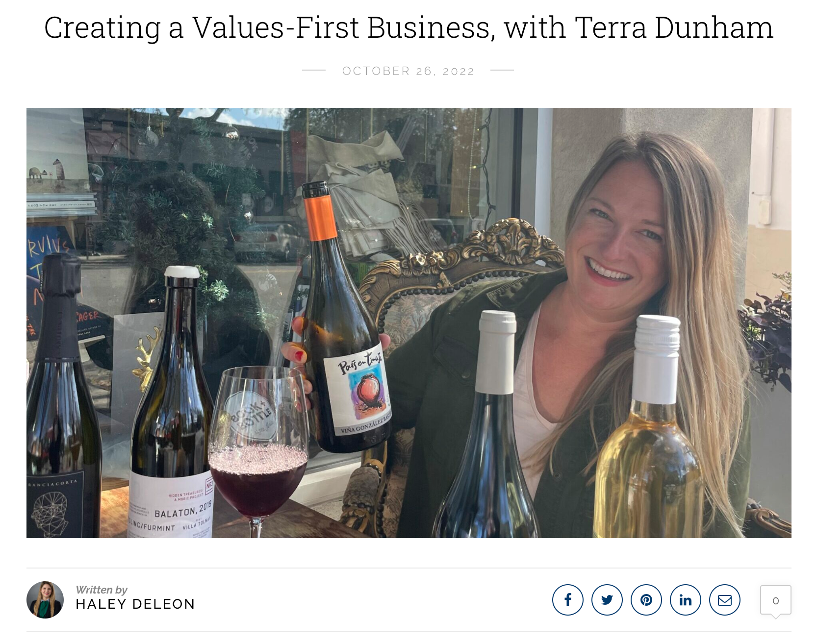Open the comment count bubble showing 0
This screenshot has width=817, height=644.
tap(775, 600)
